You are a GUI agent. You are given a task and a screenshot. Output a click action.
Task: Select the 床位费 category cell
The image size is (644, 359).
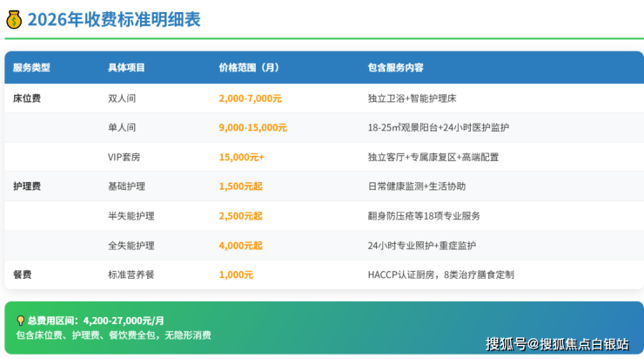pos(27,98)
